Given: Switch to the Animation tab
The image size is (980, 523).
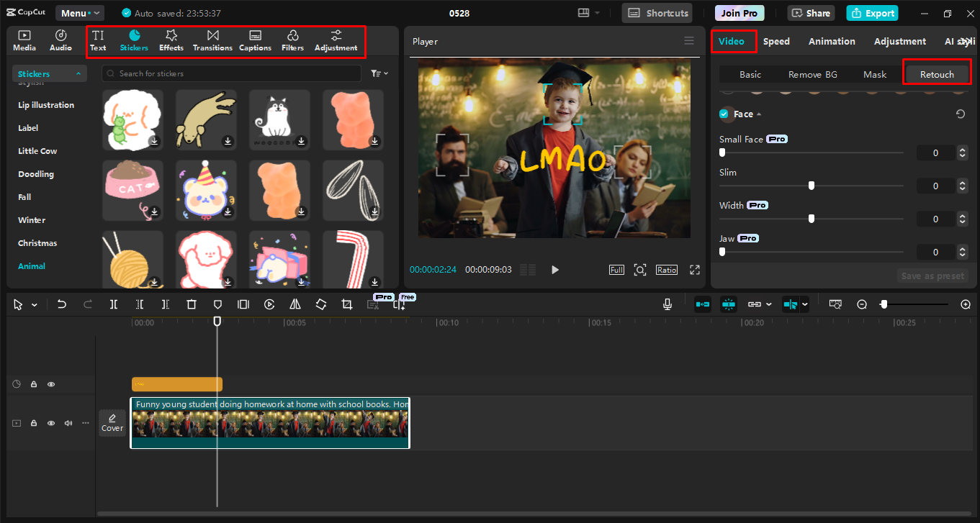Looking at the screenshot, I should [832, 41].
